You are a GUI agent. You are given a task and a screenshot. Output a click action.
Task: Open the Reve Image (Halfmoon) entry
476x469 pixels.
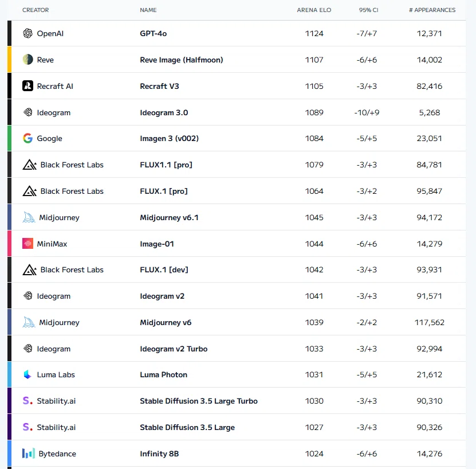point(181,60)
